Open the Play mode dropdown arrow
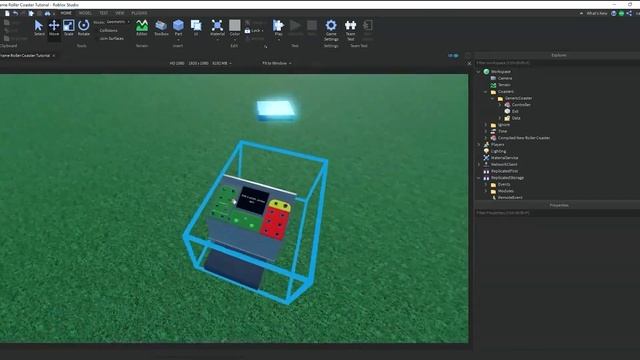 [278, 40]
